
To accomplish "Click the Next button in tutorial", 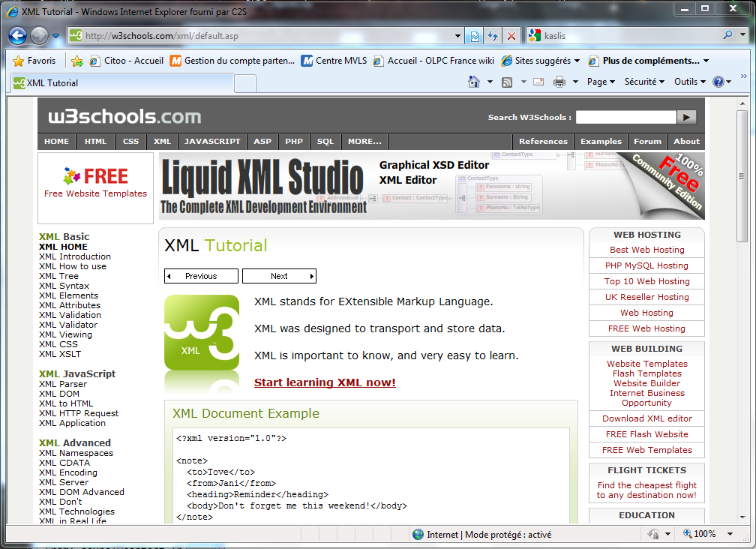I will coord(279,276).
